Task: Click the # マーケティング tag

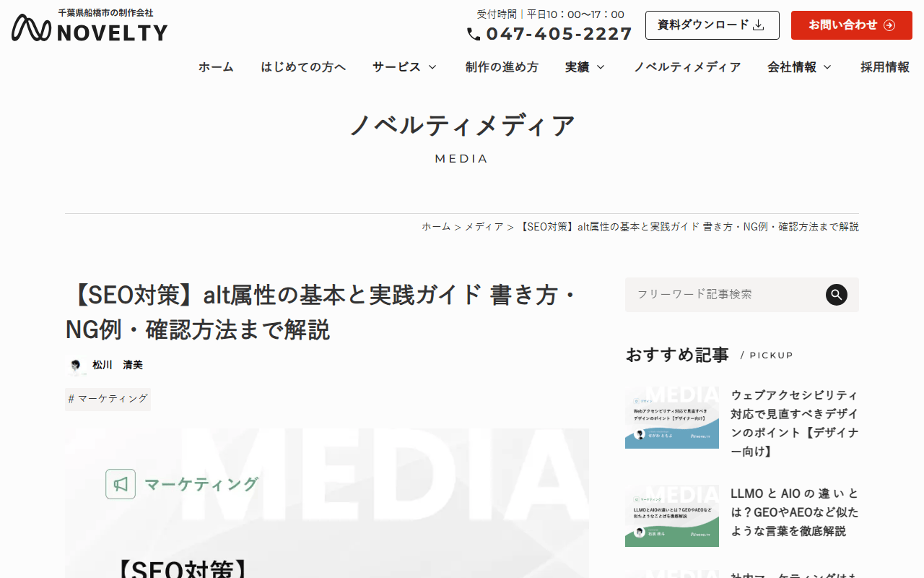Action: pyautogui.click(x=108, y=399)
